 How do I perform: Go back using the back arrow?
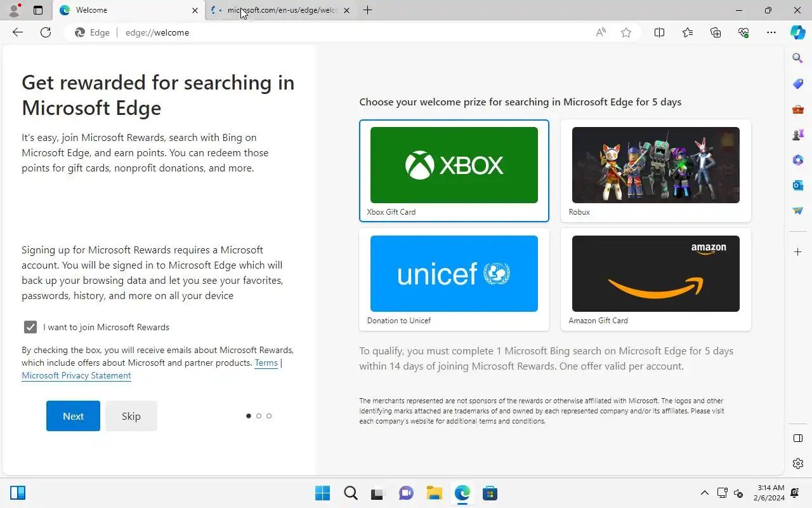click(18, 32)
